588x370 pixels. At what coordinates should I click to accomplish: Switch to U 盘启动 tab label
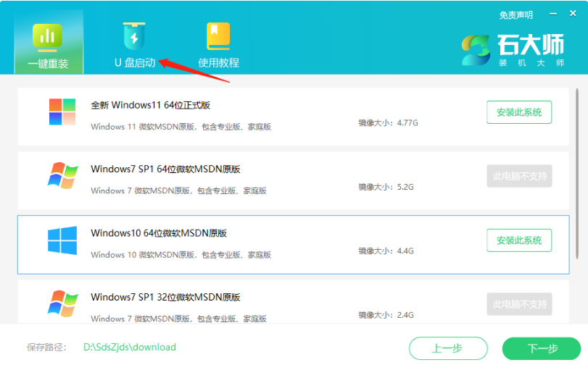135,62
